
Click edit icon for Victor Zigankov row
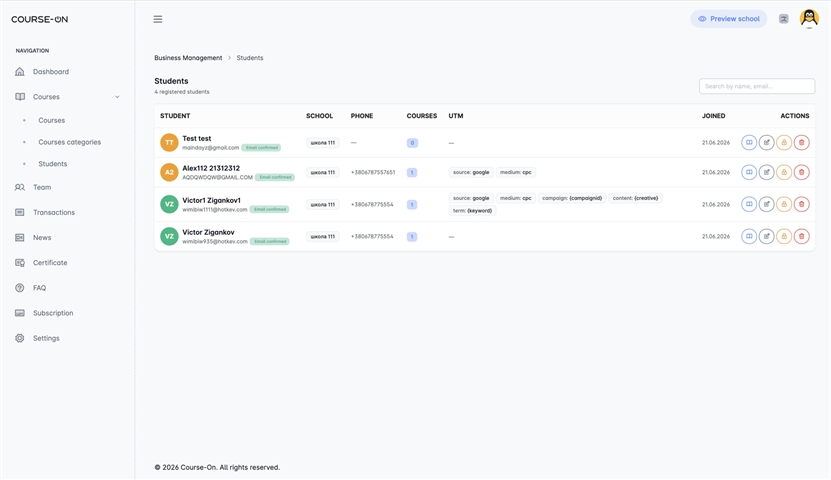(766, 236)
